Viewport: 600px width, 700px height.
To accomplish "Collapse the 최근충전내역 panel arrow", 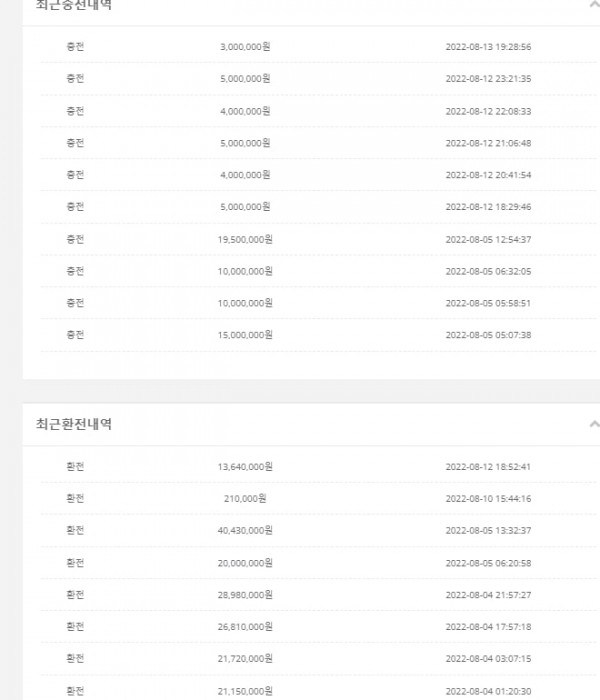I will point(595,4).
